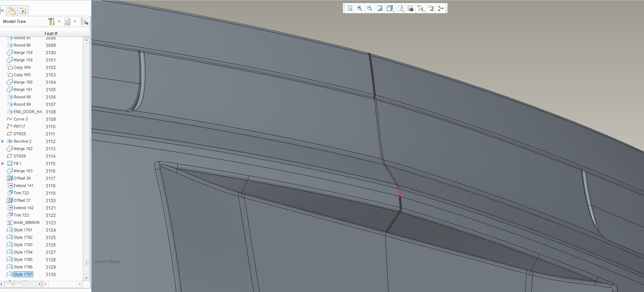
Task: Select Style 1796 feature
Action: pos(23,267)
